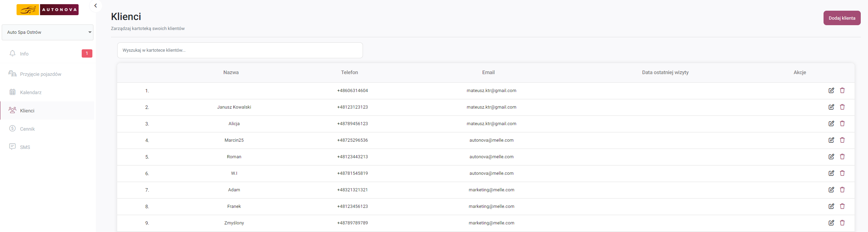
Task: Click the Email column header
Action: 488,72
